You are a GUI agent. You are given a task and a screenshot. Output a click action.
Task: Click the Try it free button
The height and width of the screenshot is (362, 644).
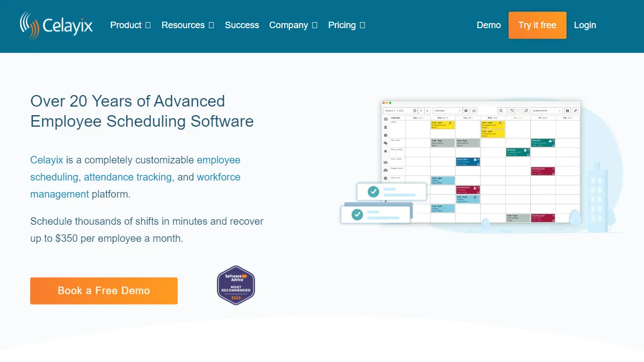click(x=537, y=25)
